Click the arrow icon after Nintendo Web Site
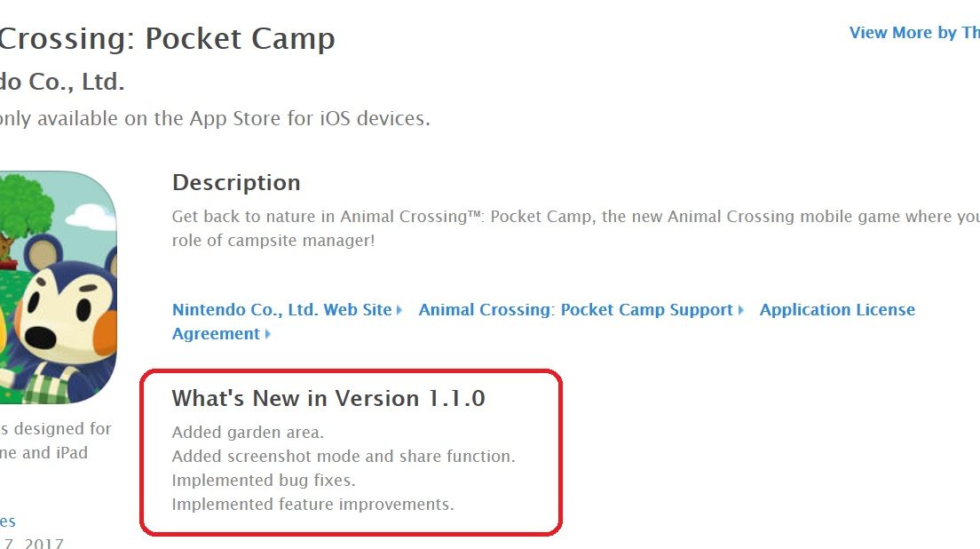The height and width of the screenshot is (549, 980). point(399,310)
